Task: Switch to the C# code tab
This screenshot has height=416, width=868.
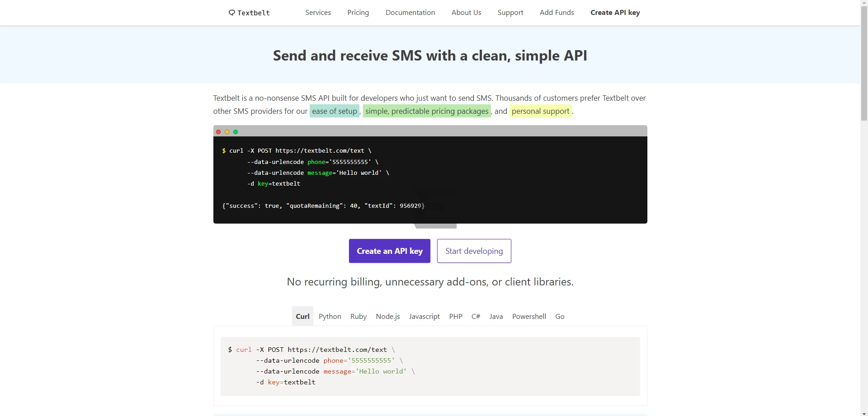Action: [x=476, y=316]
